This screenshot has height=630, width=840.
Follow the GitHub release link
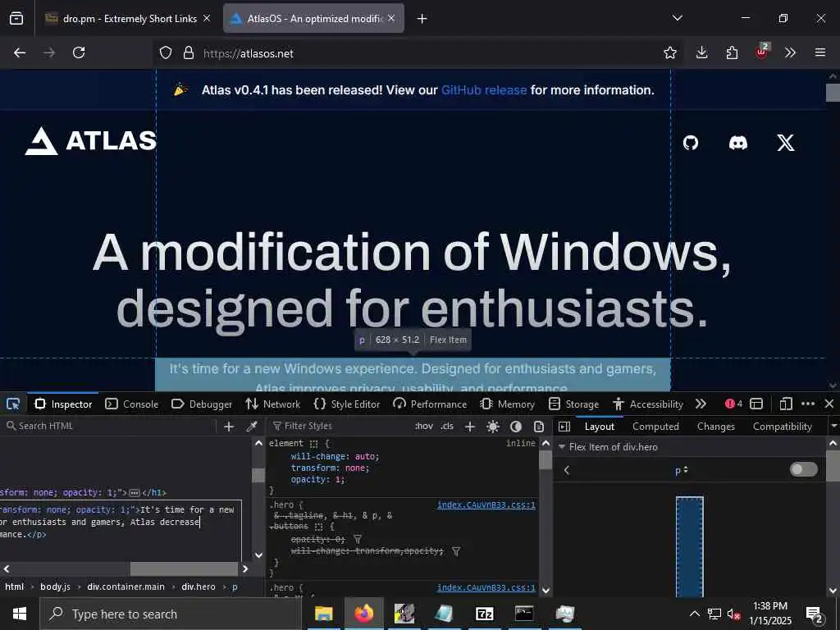click(484, 90)
